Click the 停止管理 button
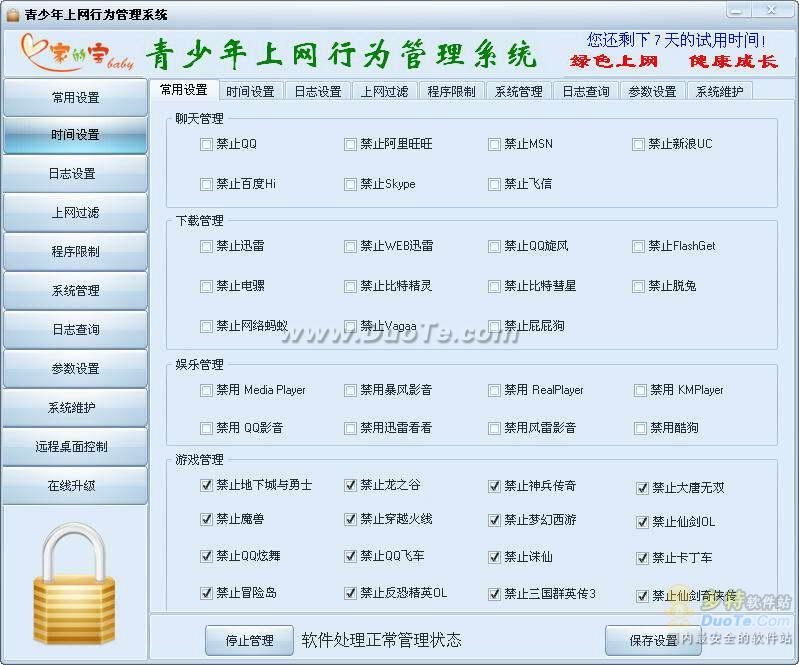Viewport: 799px width, 665px height. (250, 641)
